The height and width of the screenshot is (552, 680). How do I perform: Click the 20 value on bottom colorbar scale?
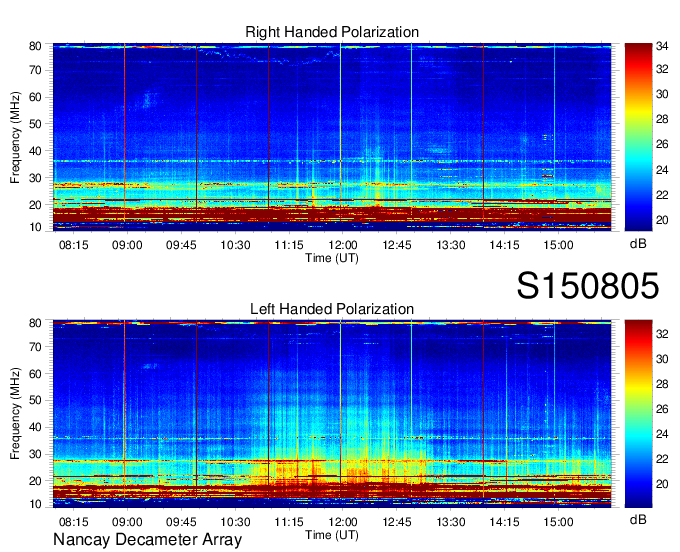tap(662, 484)
